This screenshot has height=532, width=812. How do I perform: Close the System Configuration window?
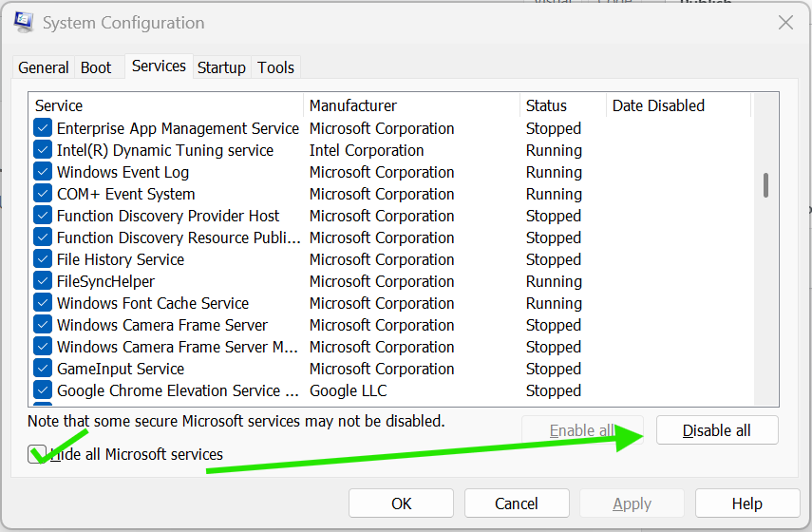tap(785, 22)
